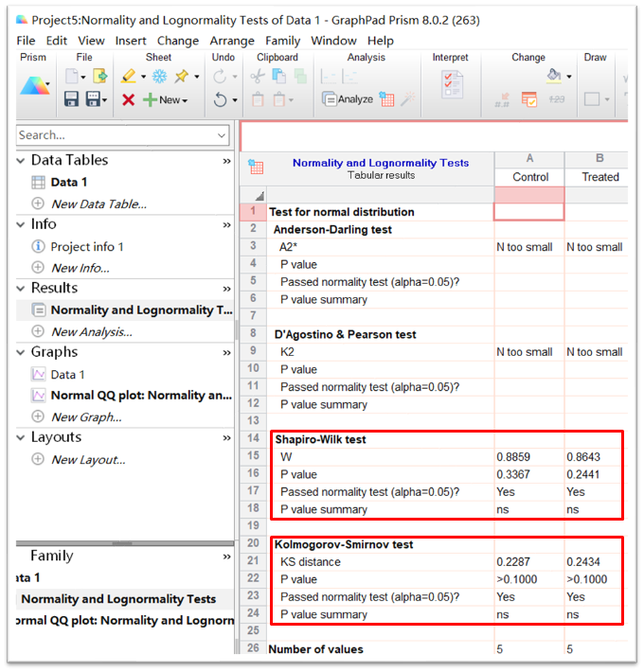Click the paste clipboard icon
This screenshot has width=644, height=672.
tap(258, 99)
